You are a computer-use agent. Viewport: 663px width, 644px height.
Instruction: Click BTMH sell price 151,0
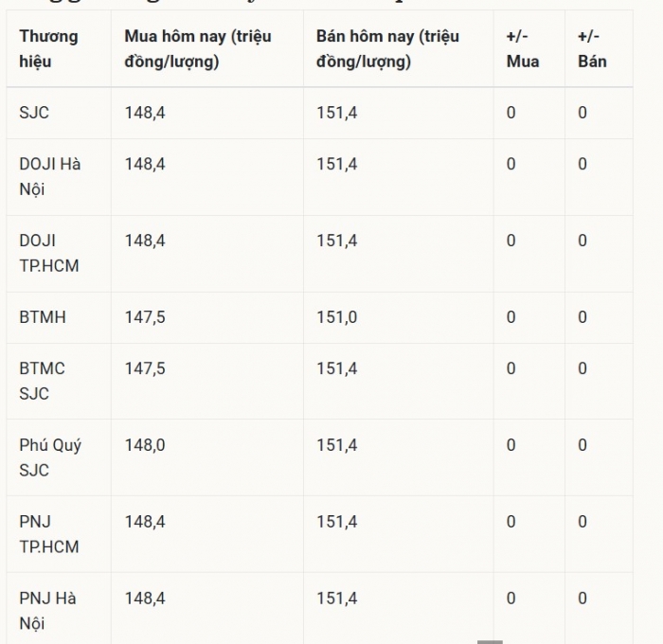[x=337, y=317]
